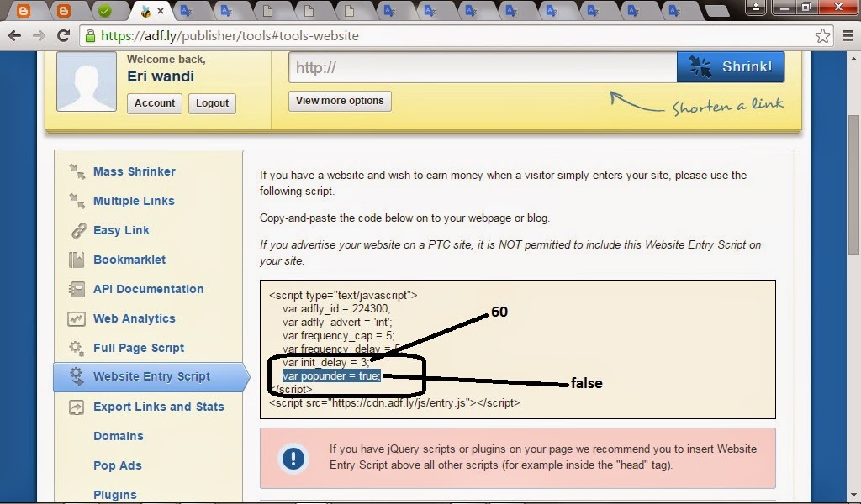Click the user avatar picture

coord(87,81)
